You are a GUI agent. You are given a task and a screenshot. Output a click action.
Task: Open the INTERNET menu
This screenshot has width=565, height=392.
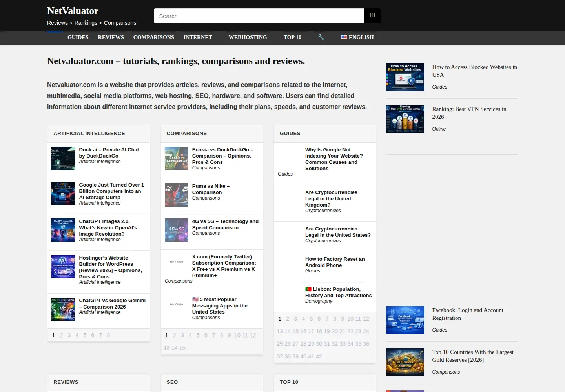[x=198, y=37]
